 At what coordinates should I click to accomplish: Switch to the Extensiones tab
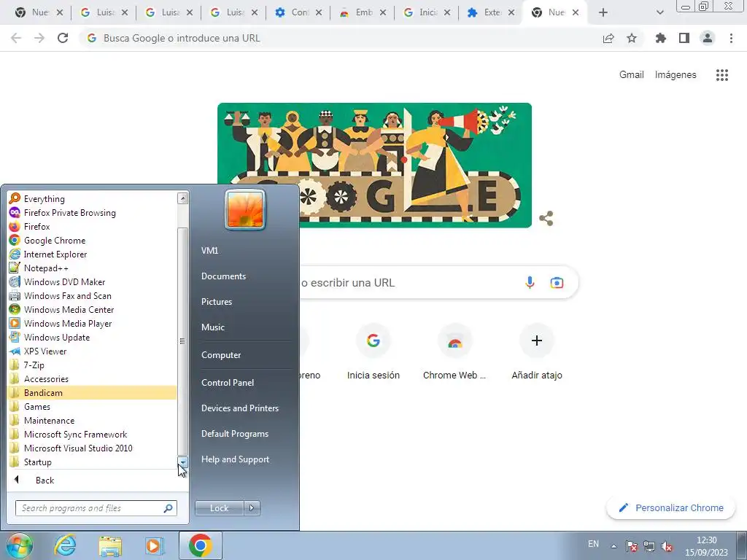coord(491,12)
